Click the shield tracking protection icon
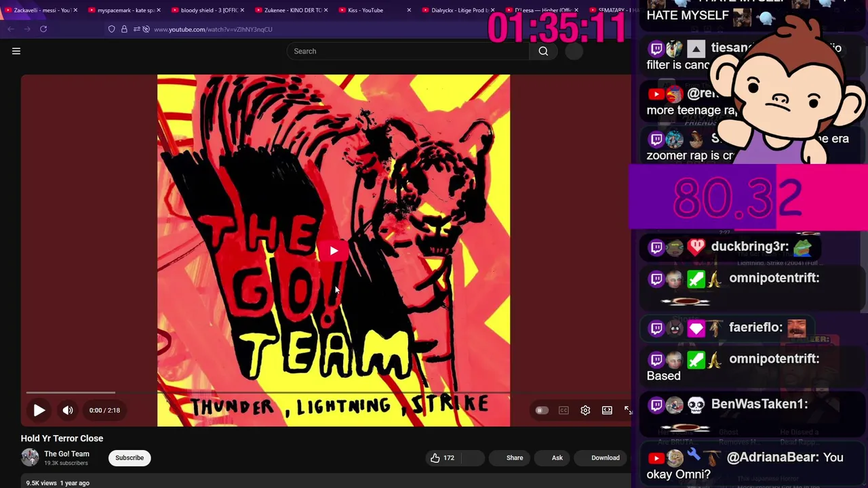Image resolution: width=868 pixels, height=488 pixels. [112, 29]
